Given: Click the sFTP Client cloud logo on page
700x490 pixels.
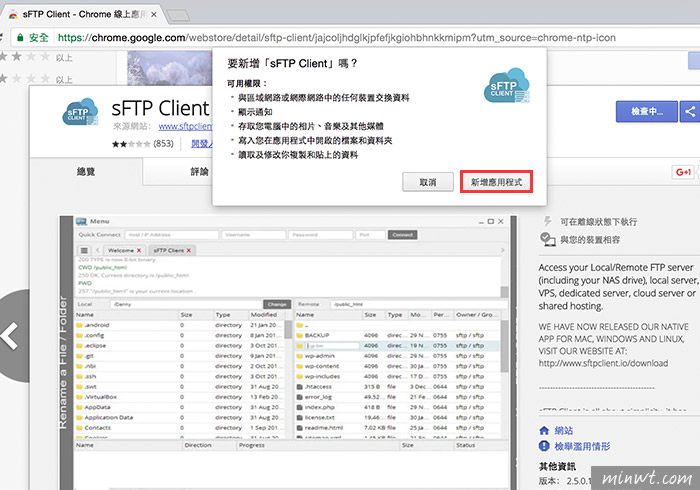Looking at the screenshot, I should coord(80,112).
